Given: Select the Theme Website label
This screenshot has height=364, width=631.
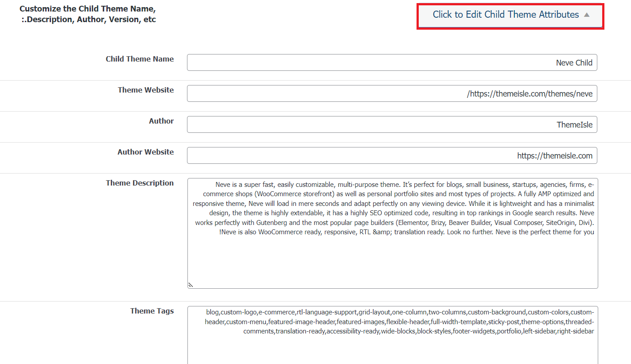Looking at the screenshot, I should [x=146, y=90].
